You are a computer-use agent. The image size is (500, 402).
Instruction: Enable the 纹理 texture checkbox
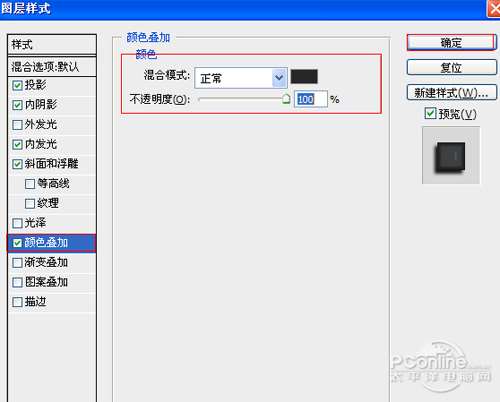point(30,204)
